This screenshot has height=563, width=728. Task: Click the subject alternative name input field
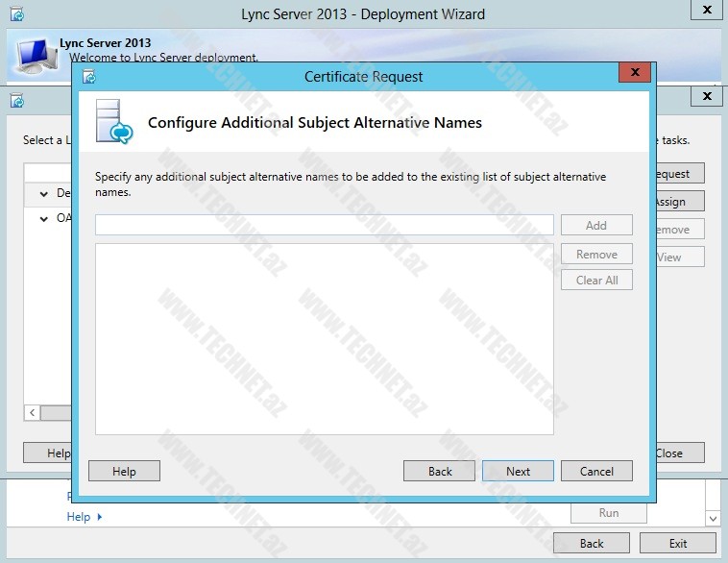click(324, 225)
